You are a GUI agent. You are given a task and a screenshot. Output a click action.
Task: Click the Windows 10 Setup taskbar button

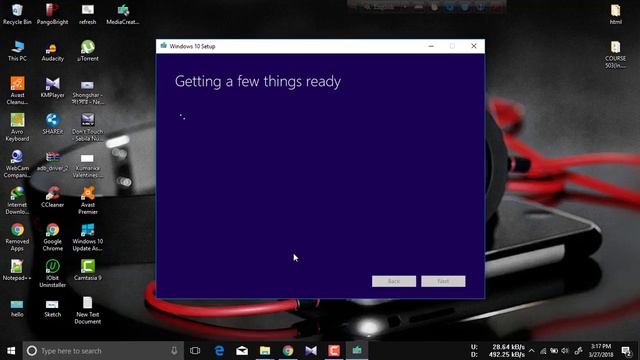tap(357, 351)
